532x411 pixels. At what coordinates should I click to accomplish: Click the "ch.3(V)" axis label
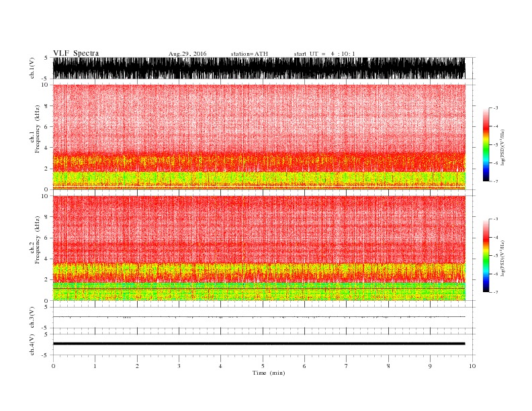pos(32,318)
